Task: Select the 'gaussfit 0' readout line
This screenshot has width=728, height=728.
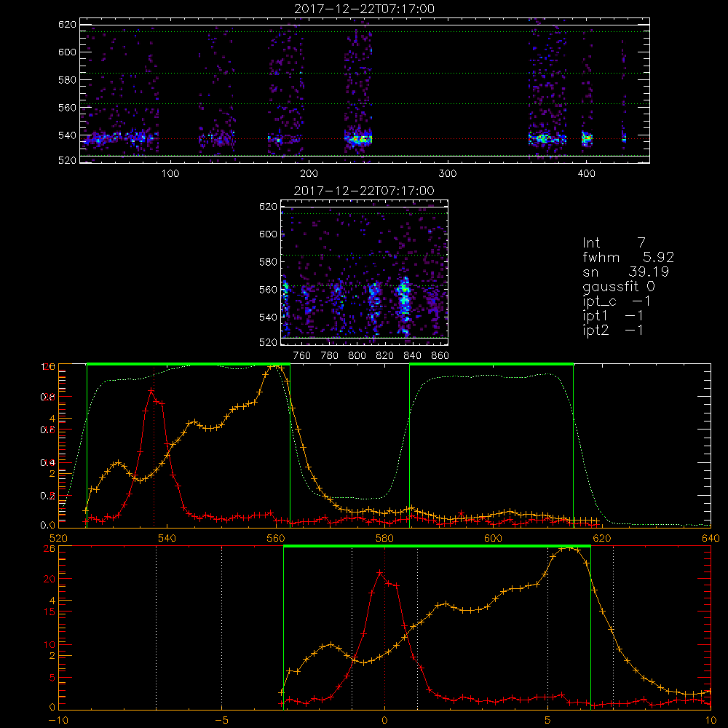Action: pos(618,287)
